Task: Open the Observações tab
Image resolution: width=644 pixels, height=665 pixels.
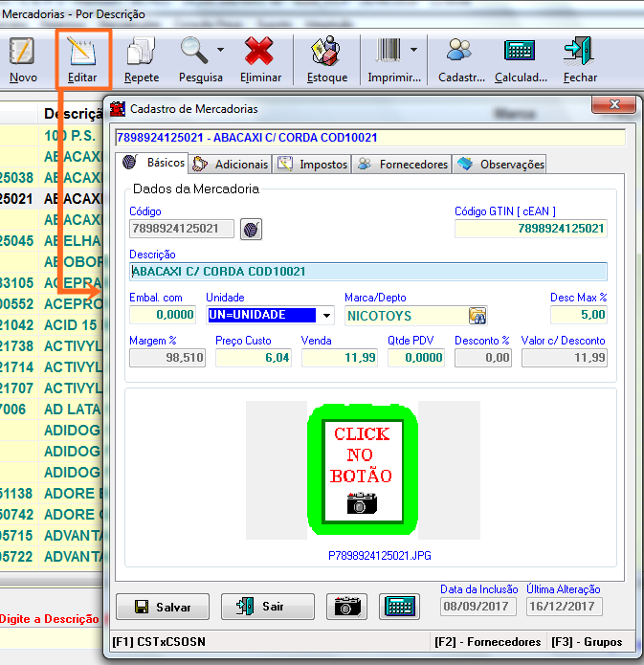Action: pyautogui.click(x=500, y=164)
